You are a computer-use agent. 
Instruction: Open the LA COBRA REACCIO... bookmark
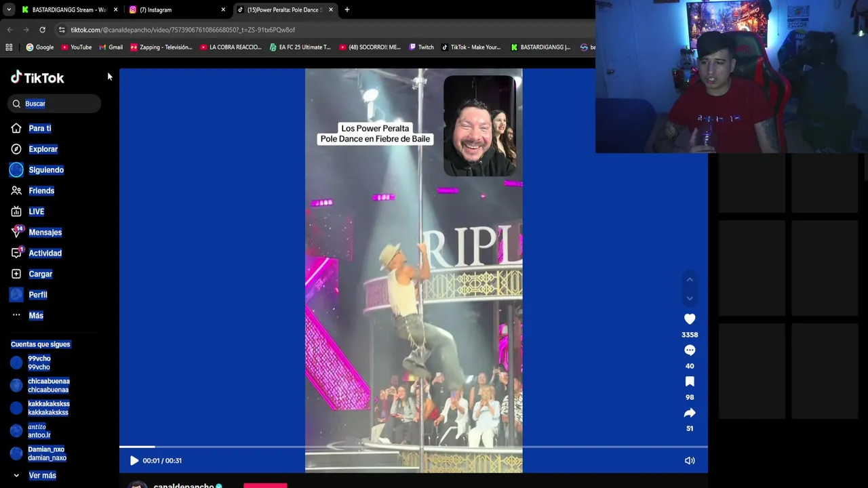[x=231, y=47]
